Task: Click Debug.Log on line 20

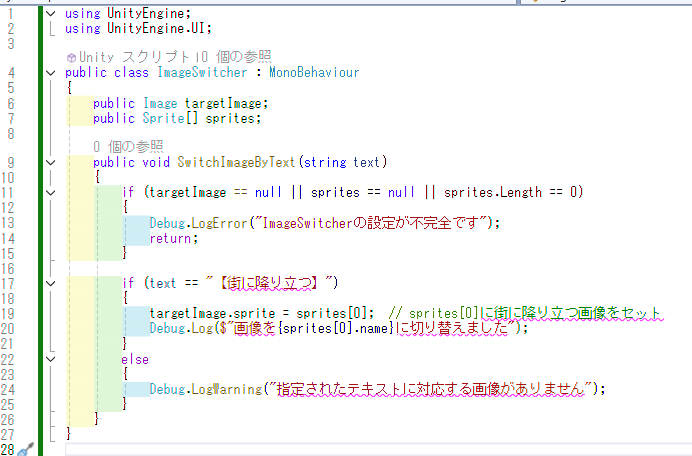Action: [181, 328]
